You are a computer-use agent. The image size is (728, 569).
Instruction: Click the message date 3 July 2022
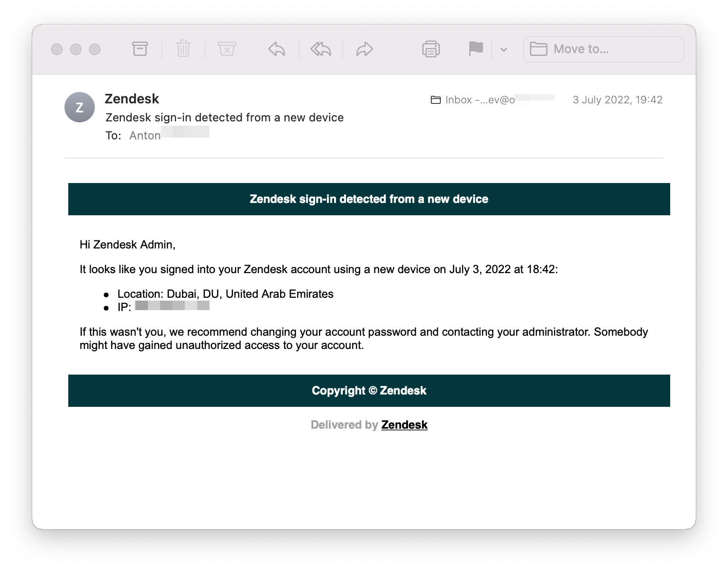617,100
